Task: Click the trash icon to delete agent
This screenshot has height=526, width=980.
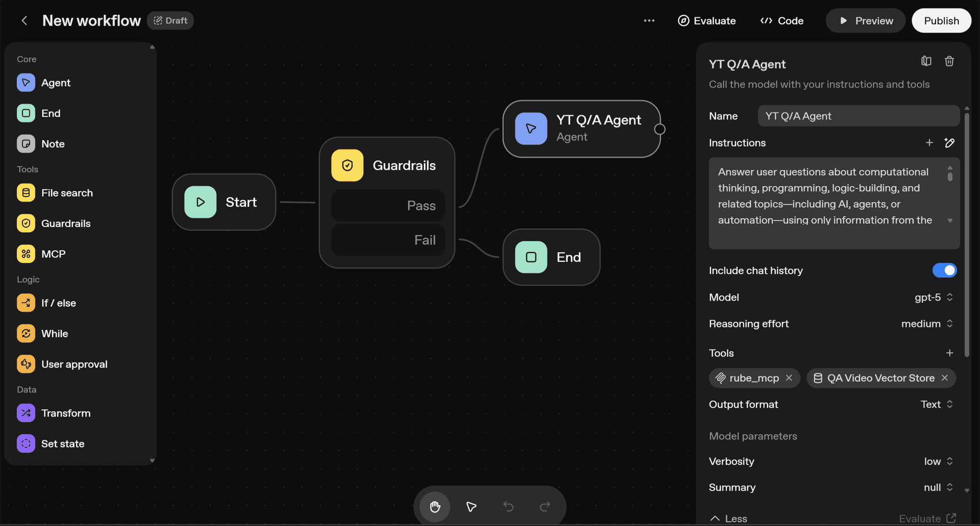Action: point(949,61)
